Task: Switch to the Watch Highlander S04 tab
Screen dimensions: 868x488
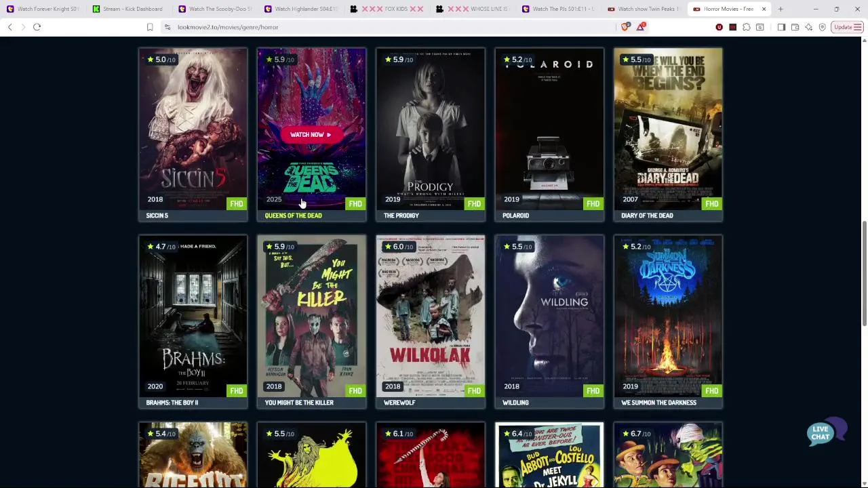Action: coord(300,9)
